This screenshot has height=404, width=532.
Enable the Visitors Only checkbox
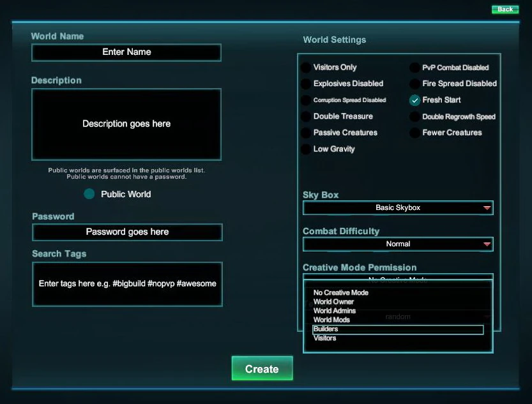[306, 68]
